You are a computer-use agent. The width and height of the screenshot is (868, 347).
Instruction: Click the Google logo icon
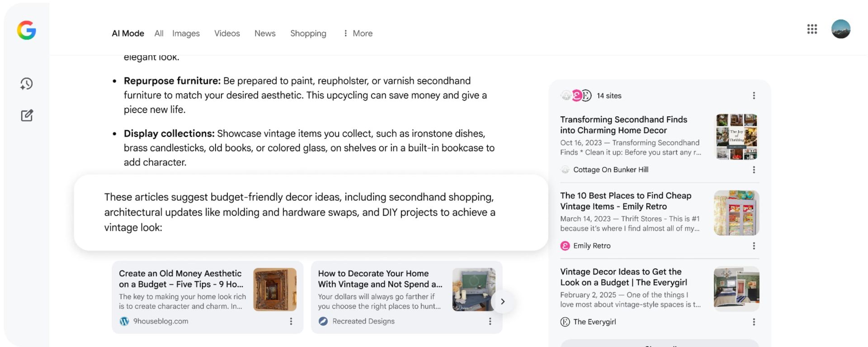click(x=27, y=30)
